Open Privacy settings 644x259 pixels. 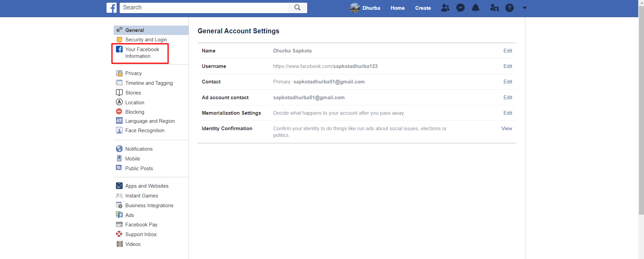[x=133, y=73]
